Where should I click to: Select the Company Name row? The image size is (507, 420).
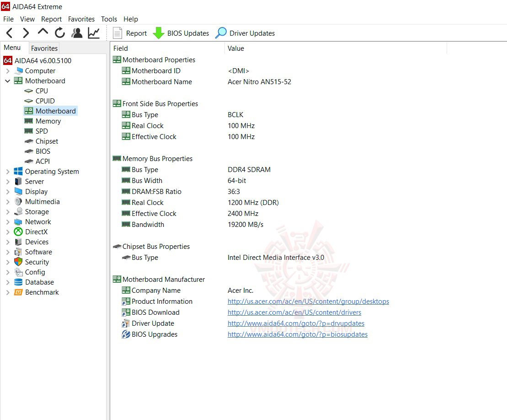187,290
